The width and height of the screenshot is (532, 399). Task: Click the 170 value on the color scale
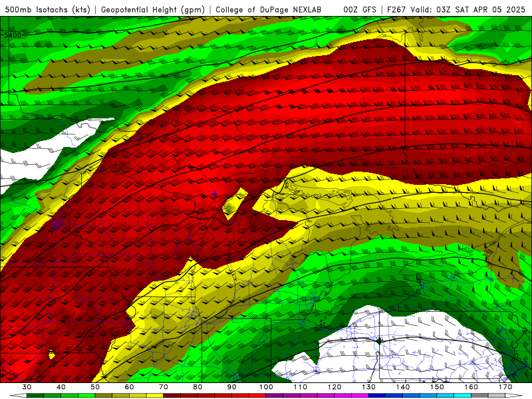coord(505,387)
